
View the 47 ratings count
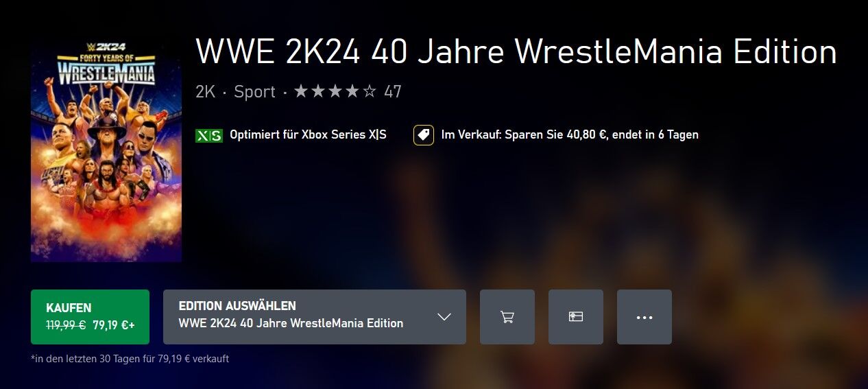[393, 92]
